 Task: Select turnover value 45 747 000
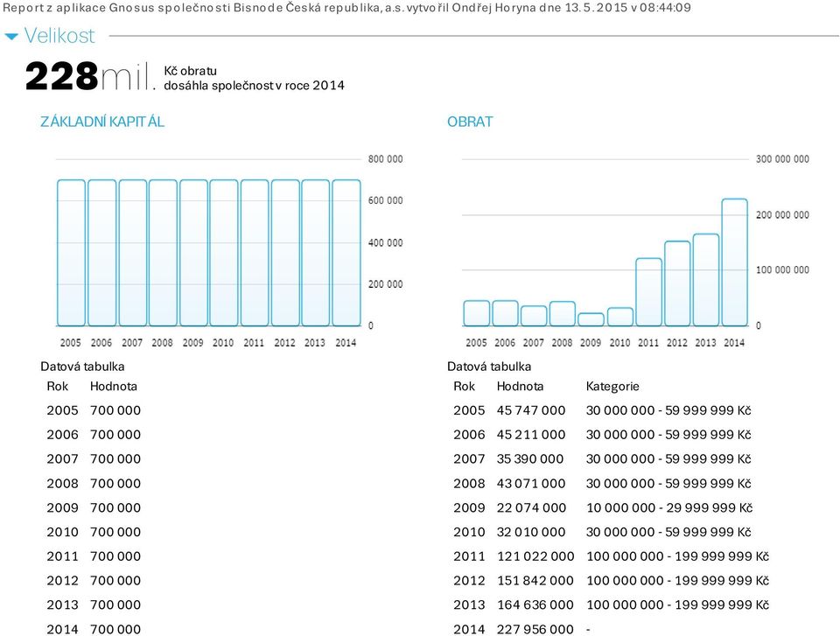pyautogui.click(x=530, y=410)
